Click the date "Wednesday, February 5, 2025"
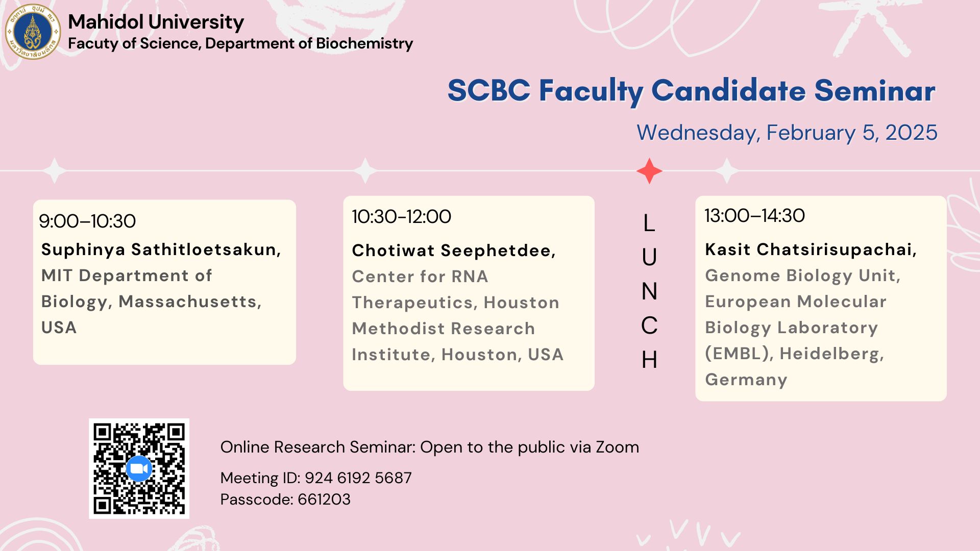The height and width of the screenshot is (551, 980). [787, 133]
